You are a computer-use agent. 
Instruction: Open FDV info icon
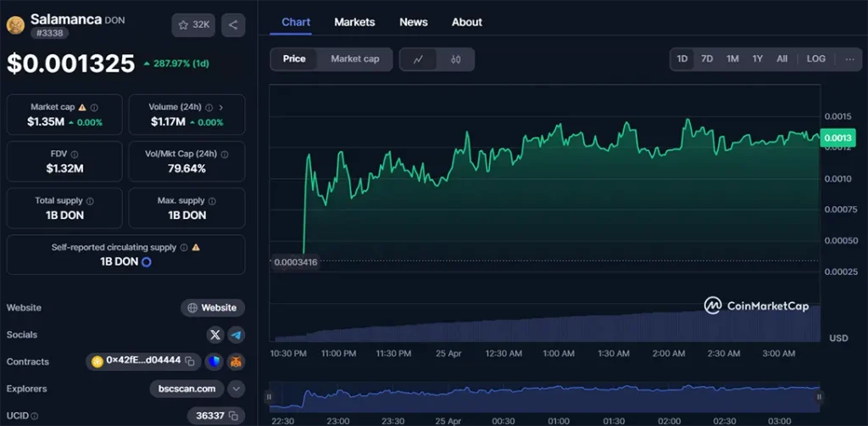(x=75, y=154)
